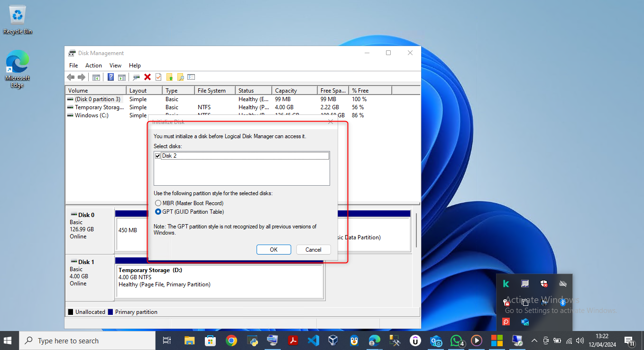644x350 pixels.
Task: Sort by the Type column header
Action: click(178, 90)
